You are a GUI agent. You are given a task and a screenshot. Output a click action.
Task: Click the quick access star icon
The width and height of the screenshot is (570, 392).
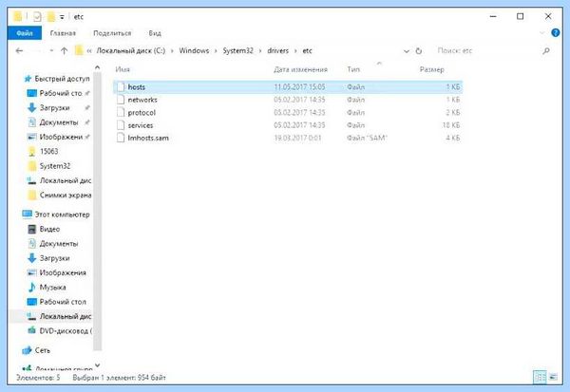(x=28, y=79)
